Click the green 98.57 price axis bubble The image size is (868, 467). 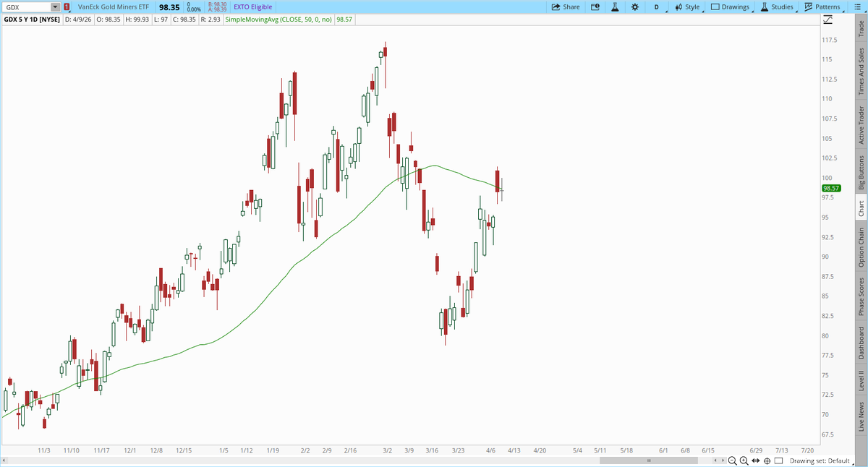point(830,188)
